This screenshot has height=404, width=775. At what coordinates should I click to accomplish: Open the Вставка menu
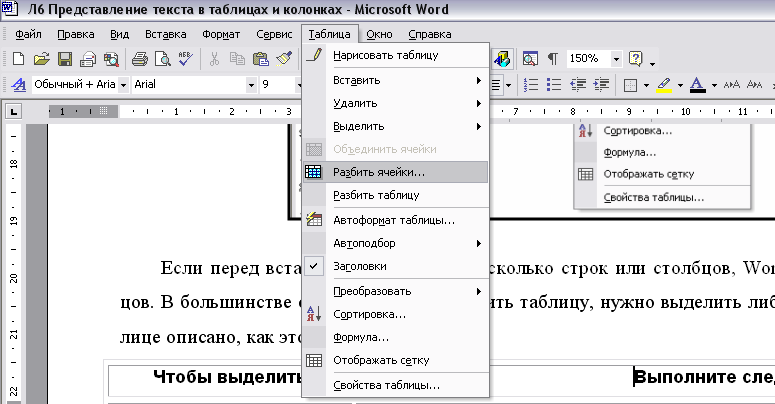(x=166, y=34)
